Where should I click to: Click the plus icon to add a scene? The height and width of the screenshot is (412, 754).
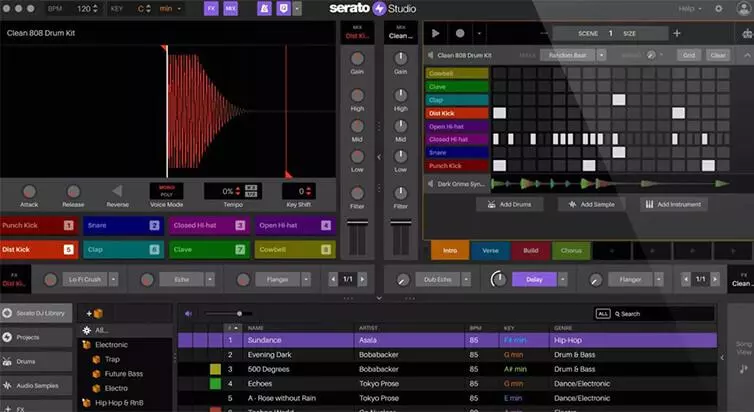(677, 33)
